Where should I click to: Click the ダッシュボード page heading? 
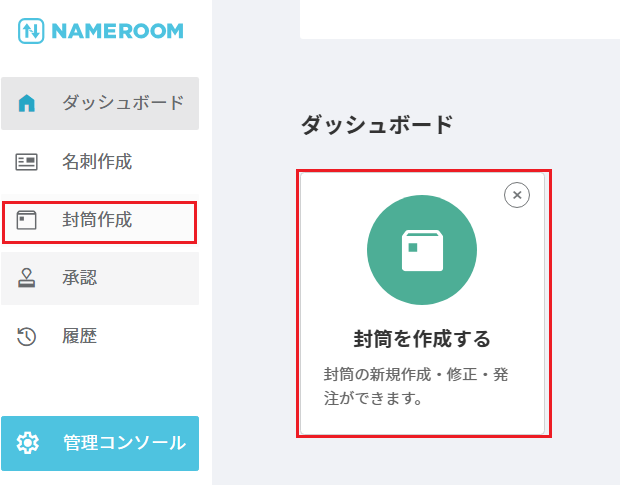(x=377, y=125)
